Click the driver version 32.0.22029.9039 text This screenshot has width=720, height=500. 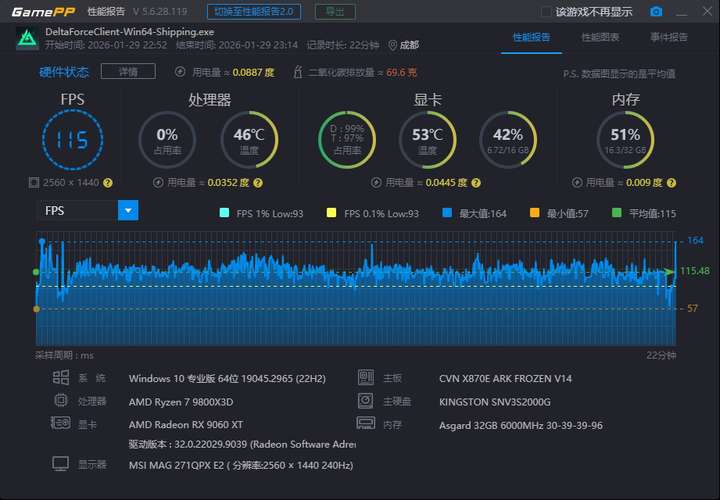click(x=242, y=444)
